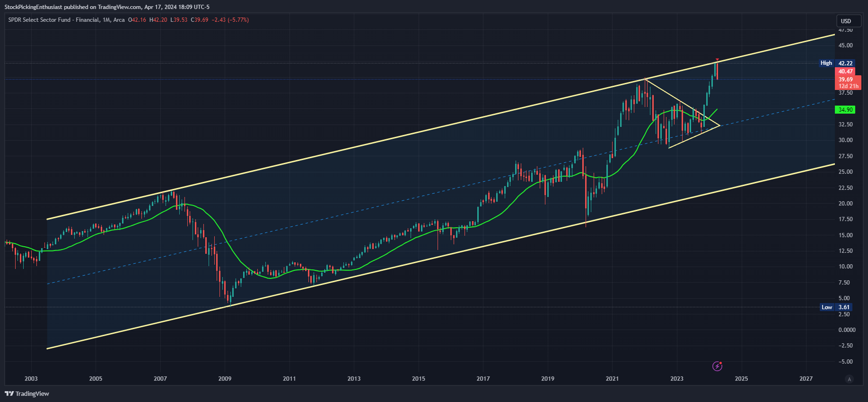The height and width of the screenshot is (402, 868).
Task: Click the 2027 label on time axis
Action: pos(806,378)
